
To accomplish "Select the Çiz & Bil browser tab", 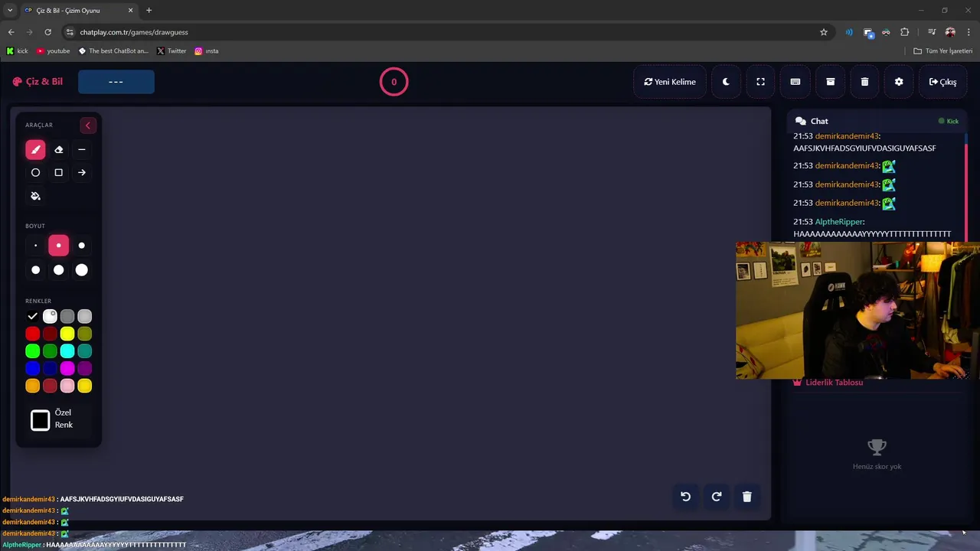I will [79, 11].
